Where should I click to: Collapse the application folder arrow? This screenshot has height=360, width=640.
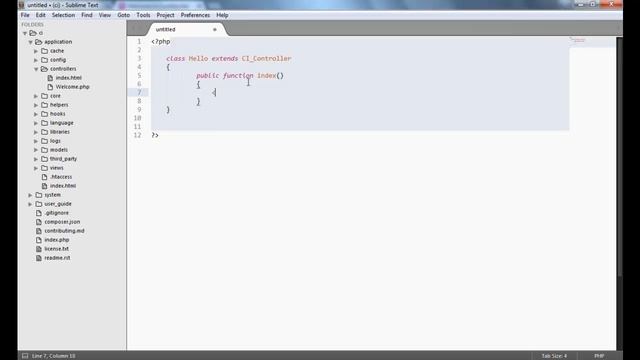click(31, 42)
